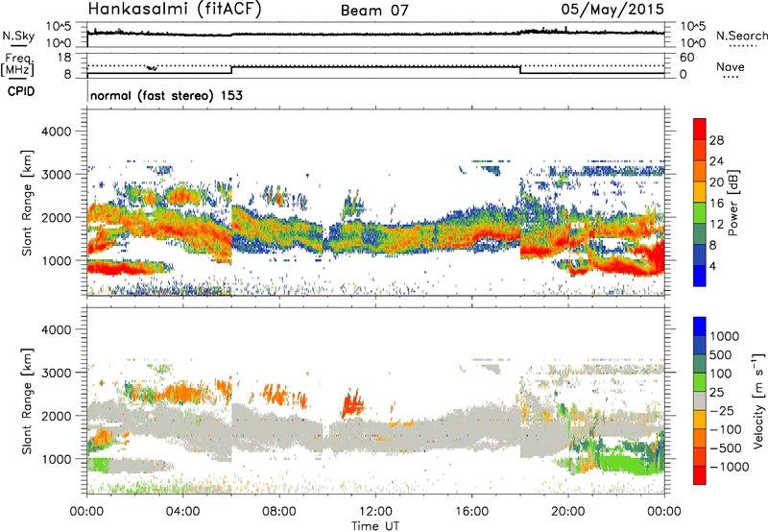Click the Slant Range label of velocity plot

27,400
